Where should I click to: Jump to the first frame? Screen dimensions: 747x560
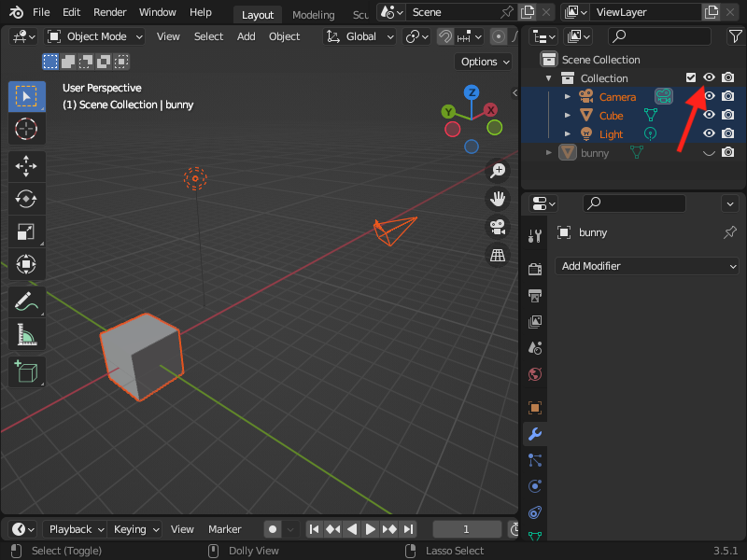(314, 529)
